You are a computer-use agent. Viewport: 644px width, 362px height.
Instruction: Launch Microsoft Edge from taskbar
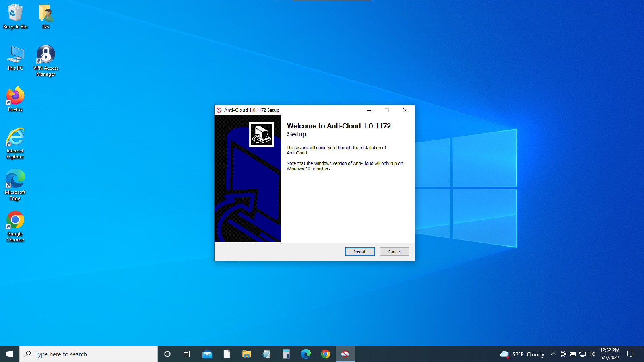(x=306, y=354)
